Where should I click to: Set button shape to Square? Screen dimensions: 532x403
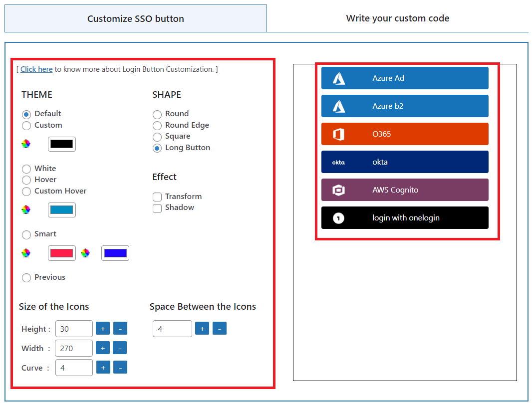[x=157, y=137]
